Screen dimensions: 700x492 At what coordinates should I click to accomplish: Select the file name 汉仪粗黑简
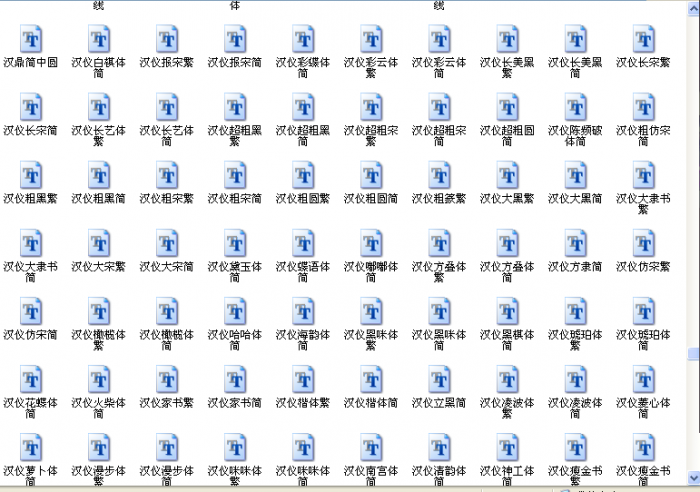[x=99, y=199]
